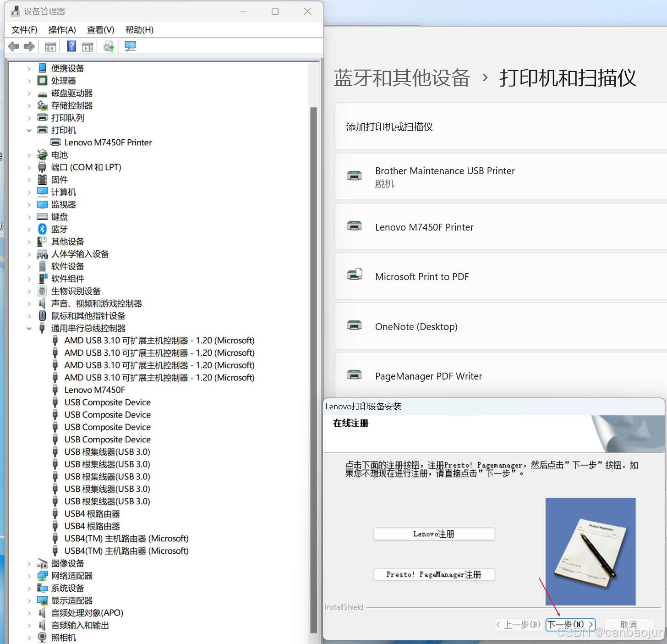Expand the 系统设备 tree node
Image resolution: width=667 pixels, height=644 pixels.
tap(29, 588)
